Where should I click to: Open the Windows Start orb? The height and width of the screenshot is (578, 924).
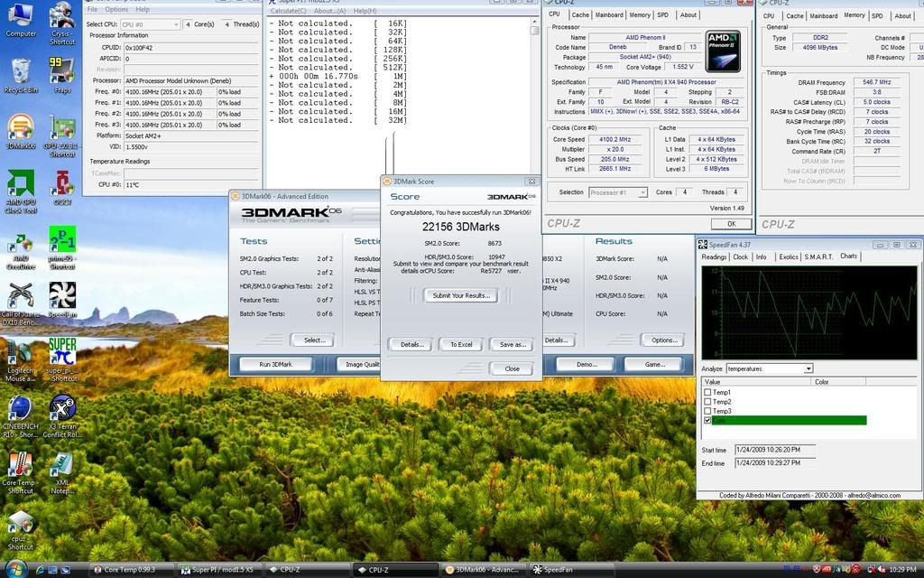tap(16, 569)
